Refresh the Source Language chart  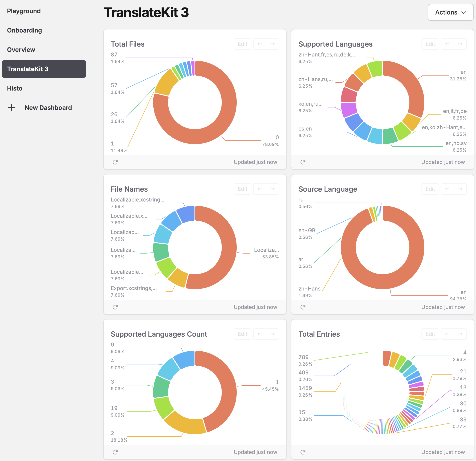303,307
